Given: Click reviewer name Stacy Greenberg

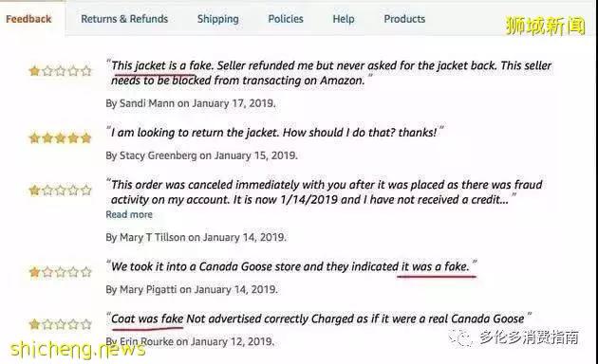Looking at the screenshot, I should pyautogui.click(x=158, y=155).
